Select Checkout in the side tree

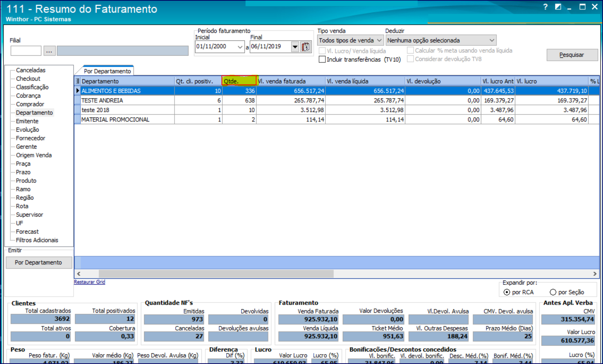pyautogui.click(x=28, y=79)
